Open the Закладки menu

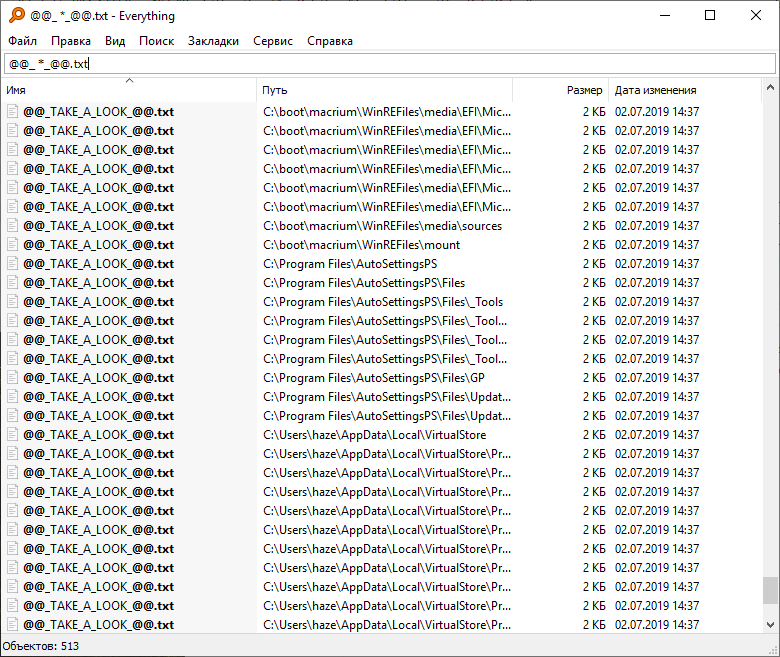[213, 41]
